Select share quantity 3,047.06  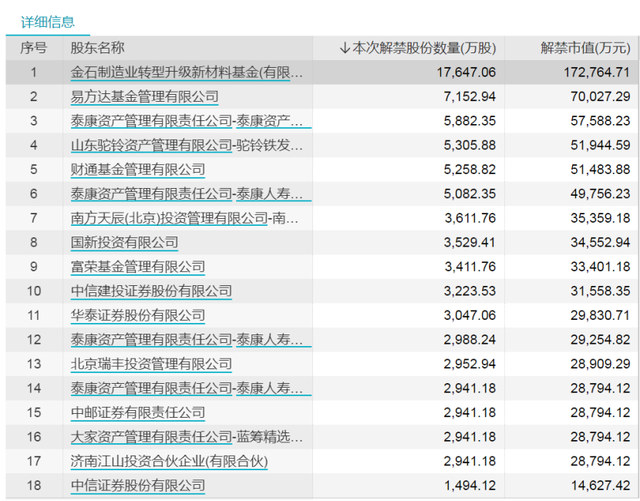470,316
